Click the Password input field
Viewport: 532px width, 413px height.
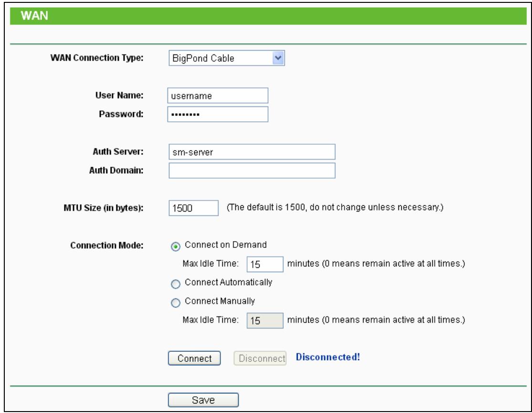coord(218,114)
